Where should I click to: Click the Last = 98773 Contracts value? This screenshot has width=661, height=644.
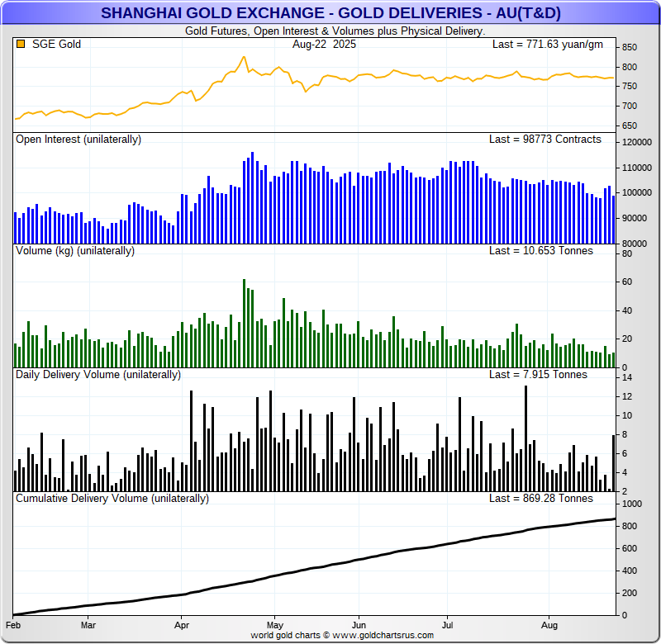tap(545, 140)
